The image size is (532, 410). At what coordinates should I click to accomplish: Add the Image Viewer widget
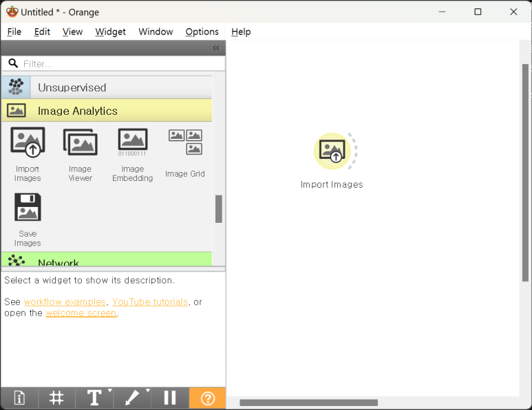pos(80,154)
